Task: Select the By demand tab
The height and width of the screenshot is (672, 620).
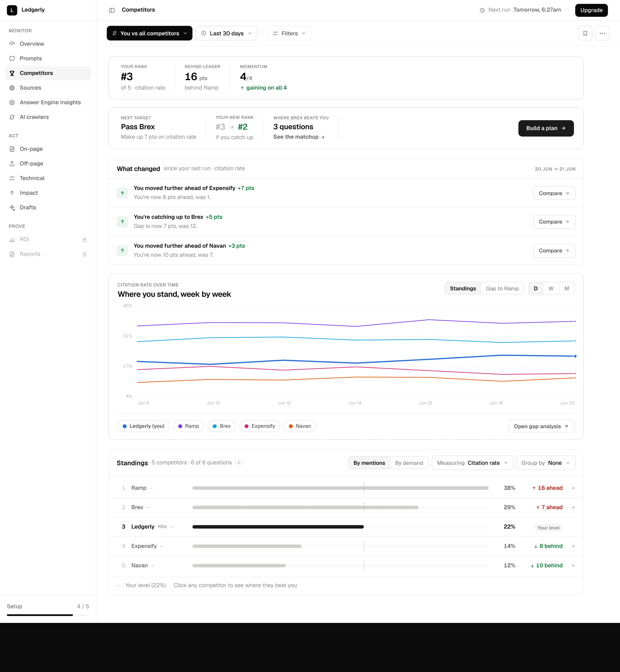Action: coord(409,463)
